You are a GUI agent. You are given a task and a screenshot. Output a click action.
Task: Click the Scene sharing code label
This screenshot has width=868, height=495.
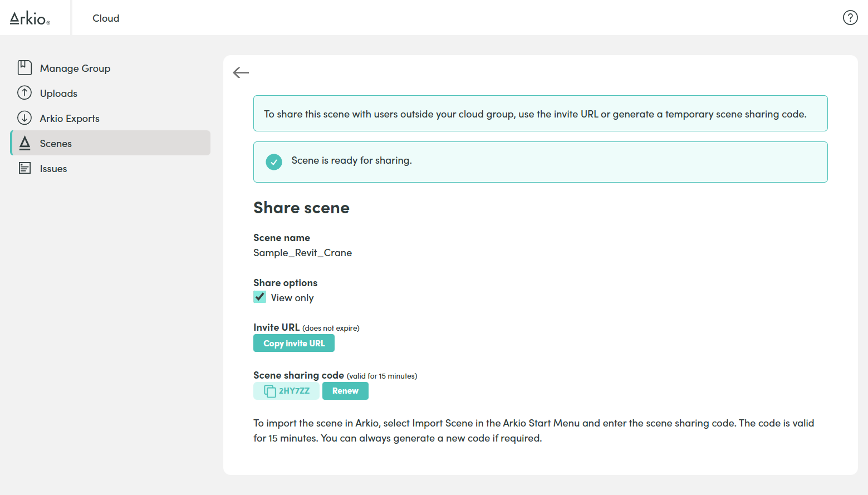(298, 375)
